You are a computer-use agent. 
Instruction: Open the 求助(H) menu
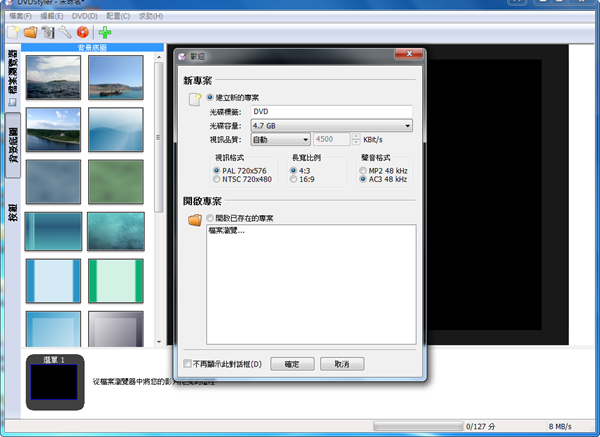[x=151, y=16]
